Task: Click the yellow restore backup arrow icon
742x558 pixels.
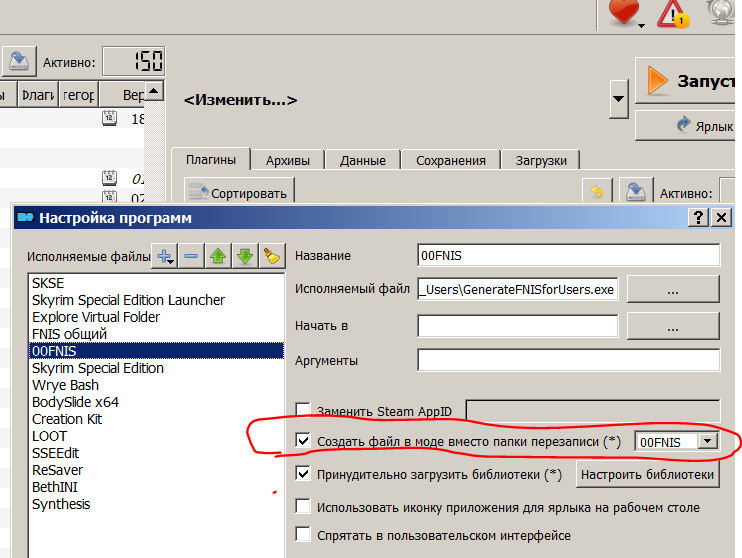Action: pyautogui.click(x=597, y=193)
